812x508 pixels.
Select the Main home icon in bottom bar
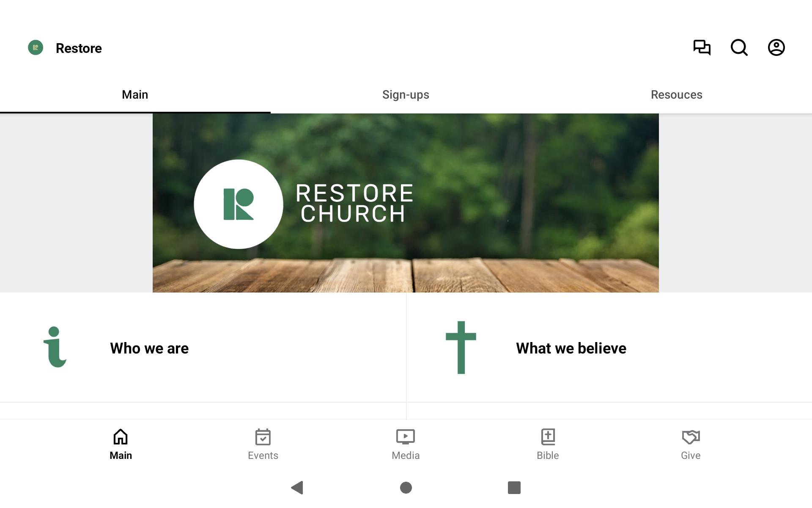(x=121, y=437)
